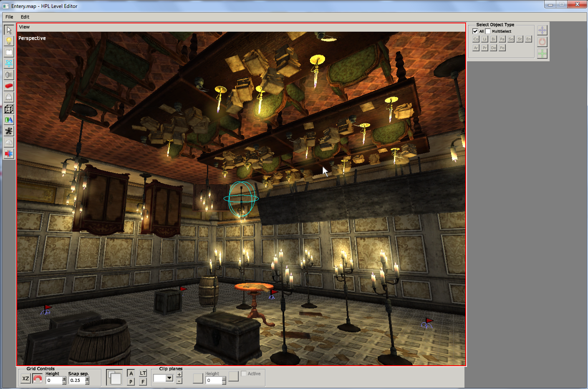
Task: Pick the white billboard tool
Action: point(9,53)
